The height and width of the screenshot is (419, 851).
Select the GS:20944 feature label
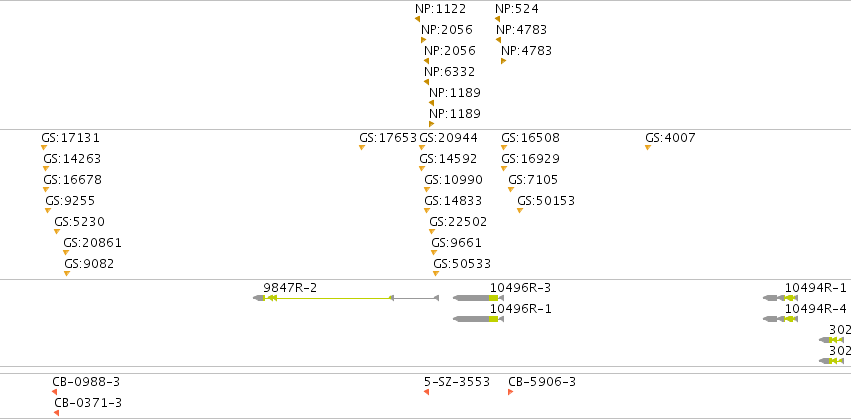pyautogui.click(x=448, y=138)
